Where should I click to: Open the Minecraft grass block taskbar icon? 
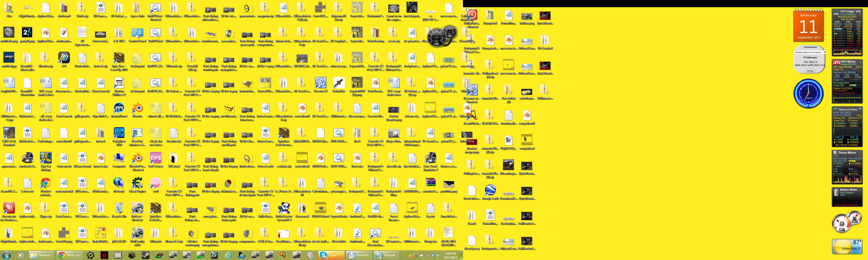pyautogui.click(x=132, y=255)
